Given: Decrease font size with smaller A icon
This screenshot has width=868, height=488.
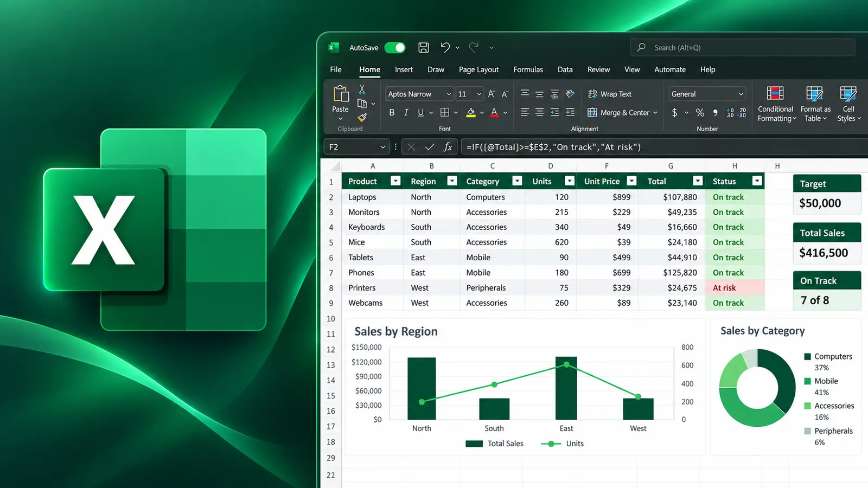Looking at the screenshot, I should (505, 94).
